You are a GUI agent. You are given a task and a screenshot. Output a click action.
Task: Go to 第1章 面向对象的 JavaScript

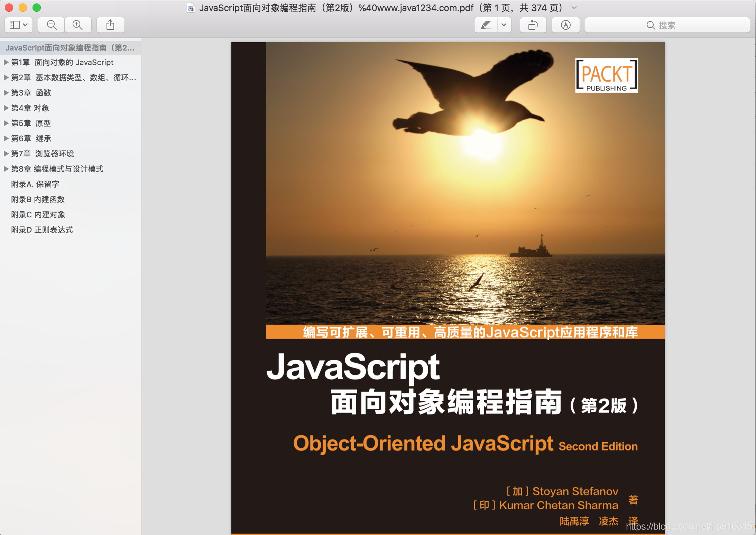tap(62, 62)
